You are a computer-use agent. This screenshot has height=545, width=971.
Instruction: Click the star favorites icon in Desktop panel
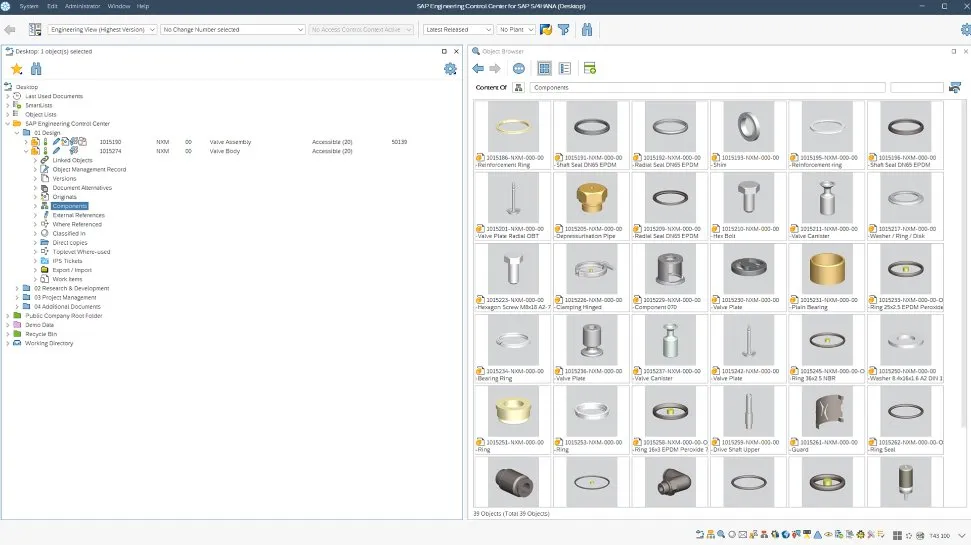(x=16, y=69)
